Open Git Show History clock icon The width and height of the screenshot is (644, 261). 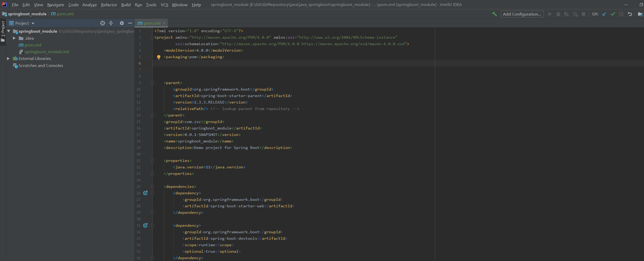pos(621,14)
